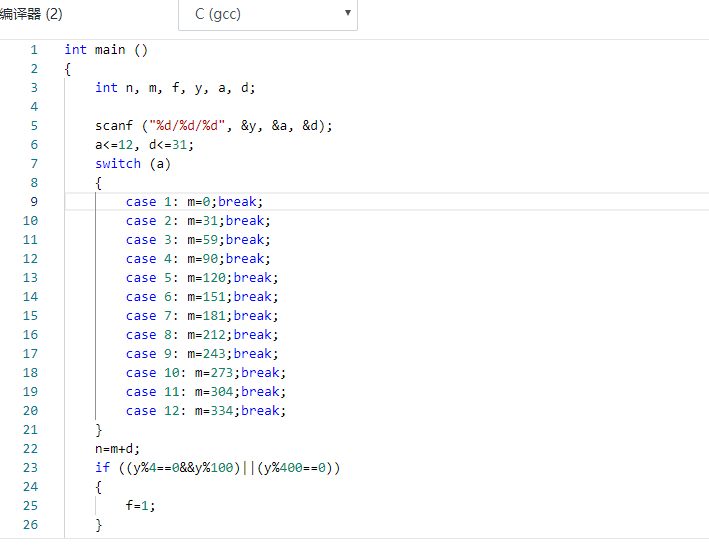This screenshot has width=709, height=545.
Task: Click line number 9 in gutter
Action: tap(34, 202)
